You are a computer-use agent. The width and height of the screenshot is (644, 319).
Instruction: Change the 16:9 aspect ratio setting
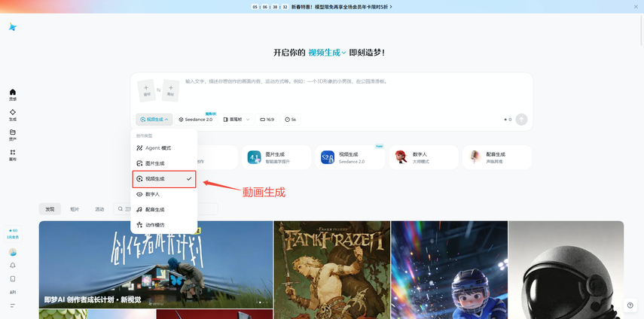click(267, 120)
